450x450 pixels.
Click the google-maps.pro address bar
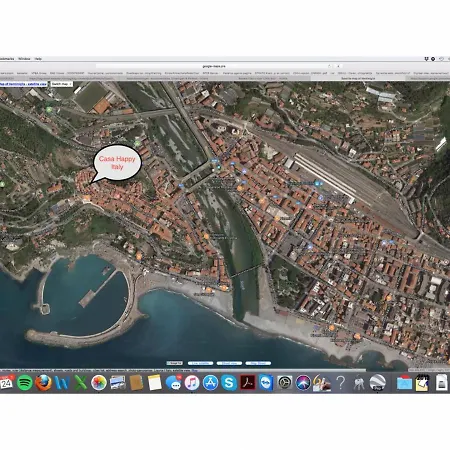(214, 66)
